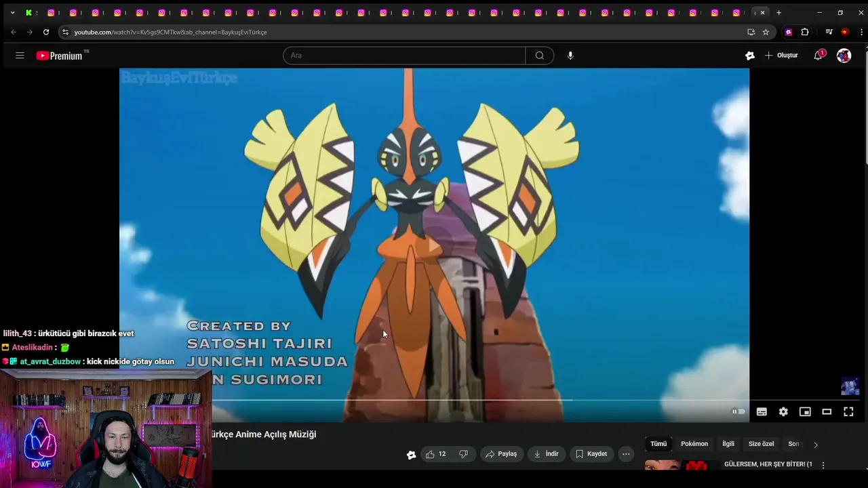Click the search magnifier button

tap(540, 56)
